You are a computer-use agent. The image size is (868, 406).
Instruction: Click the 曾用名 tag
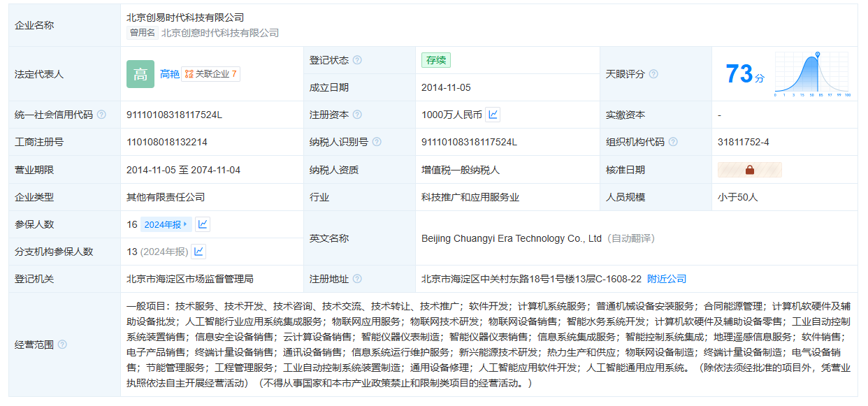tap(142, 33)
